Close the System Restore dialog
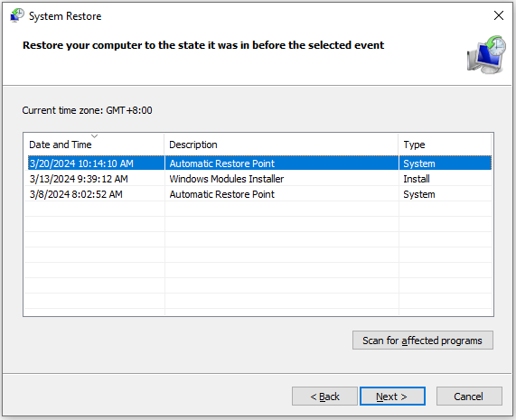Screen dimensions: 516x420 [x=498, y=15]
